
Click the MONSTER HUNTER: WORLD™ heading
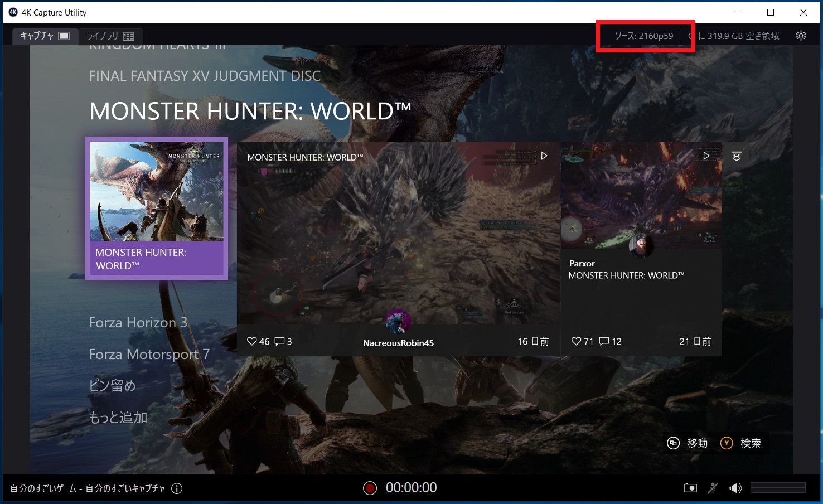[x=250, y=112]
